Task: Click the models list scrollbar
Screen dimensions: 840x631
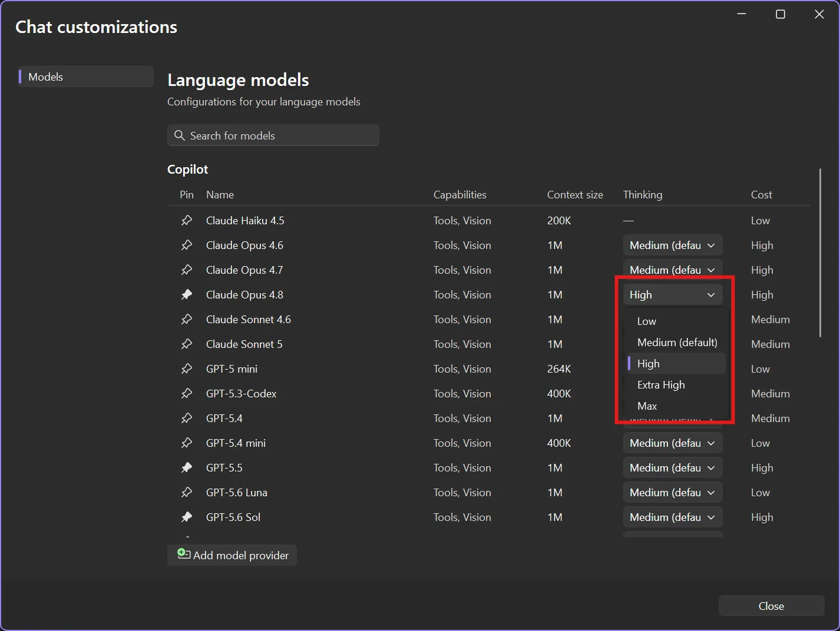Action: [820, 253]
